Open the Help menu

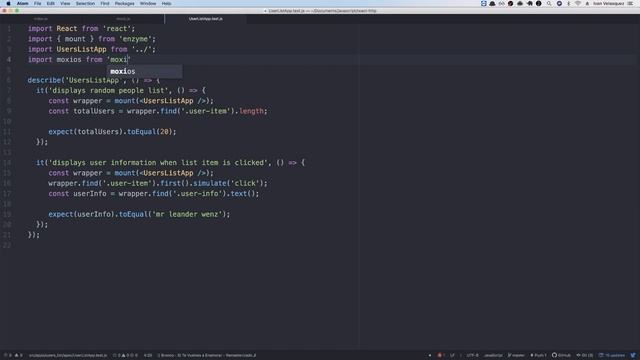point(167,3)
